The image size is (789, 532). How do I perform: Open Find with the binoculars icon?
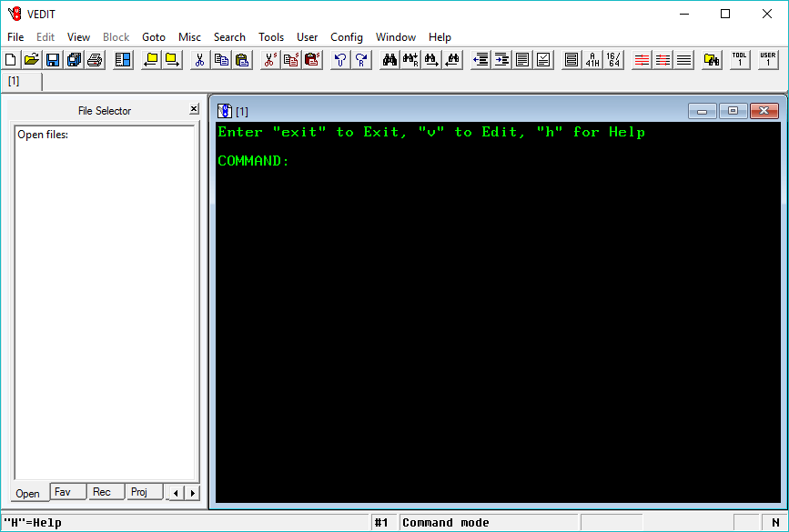[389, 59]
